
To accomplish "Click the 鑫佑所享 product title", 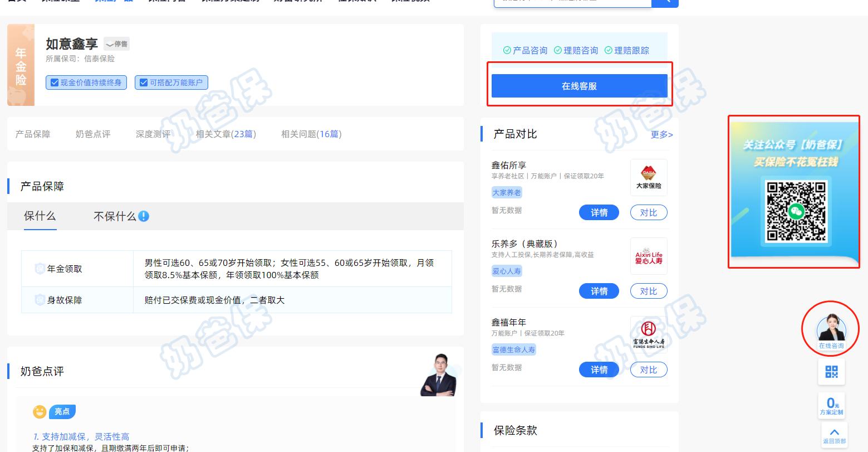I will click(x=509, y=165).
